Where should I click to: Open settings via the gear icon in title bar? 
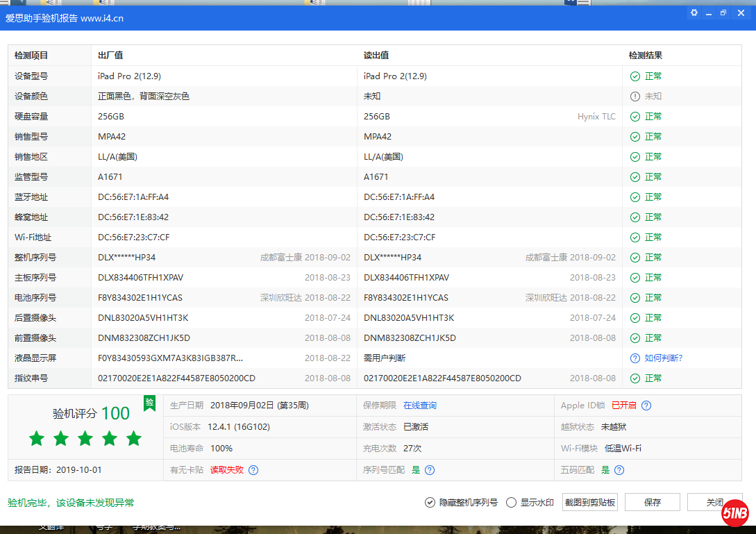(694, 12)
